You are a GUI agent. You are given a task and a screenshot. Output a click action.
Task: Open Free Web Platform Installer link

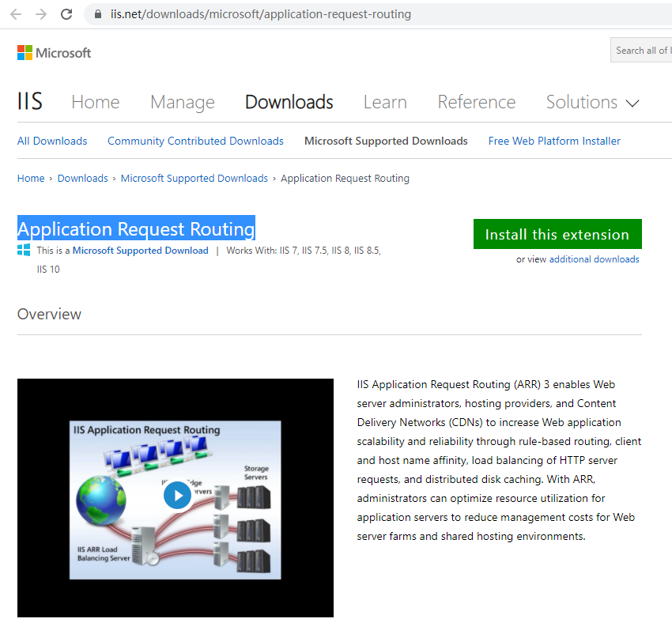(554, 141)
